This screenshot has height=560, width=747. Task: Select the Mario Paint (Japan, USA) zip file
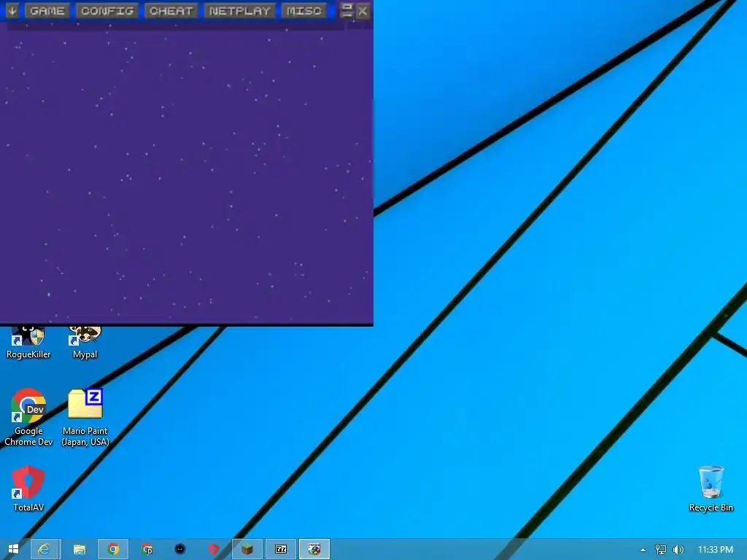click(x=85, y=418)
